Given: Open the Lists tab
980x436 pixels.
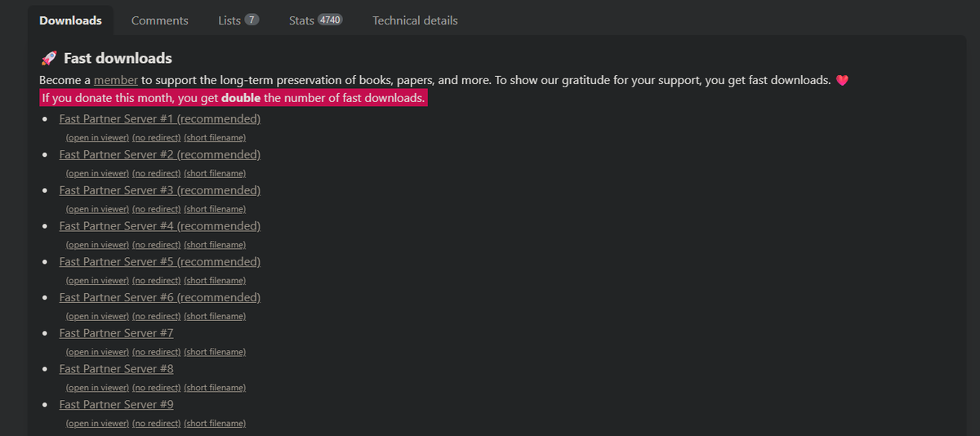Looking at the screenshot, I should pyautogui.click(x=238, y=20).
